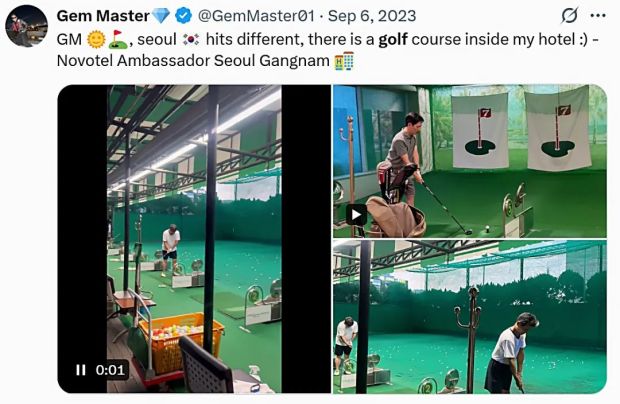
Task: Open the three-dot more options menu
Action: coord(598,16)
